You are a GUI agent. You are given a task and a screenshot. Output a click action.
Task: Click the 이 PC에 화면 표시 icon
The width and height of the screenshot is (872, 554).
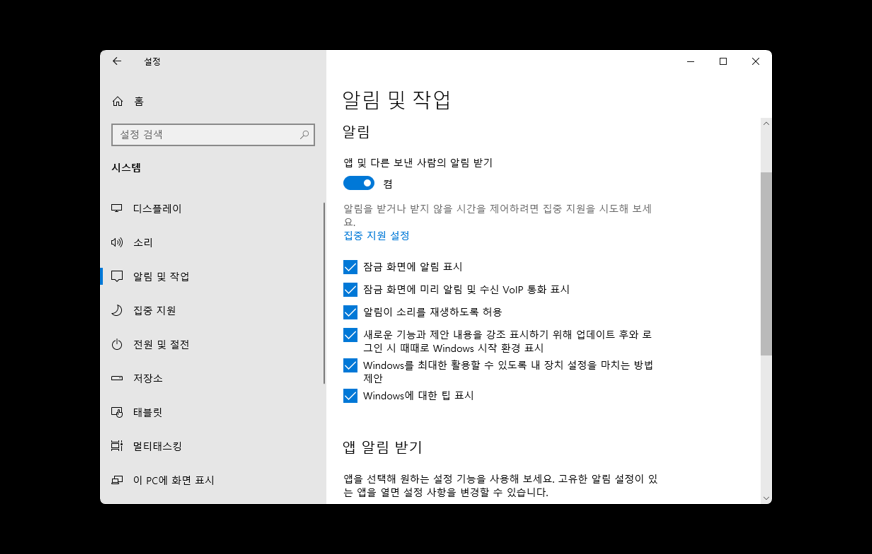click(x=117, y=480)
